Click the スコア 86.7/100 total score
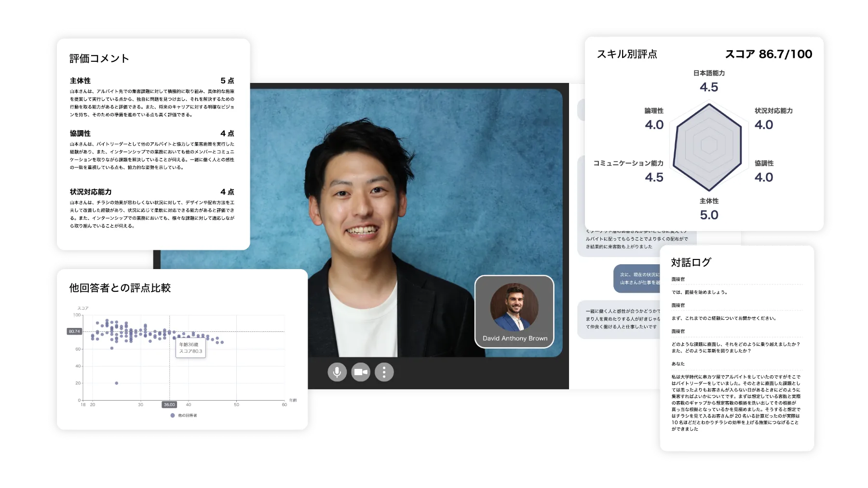868x488 pixels. point(769,54)
